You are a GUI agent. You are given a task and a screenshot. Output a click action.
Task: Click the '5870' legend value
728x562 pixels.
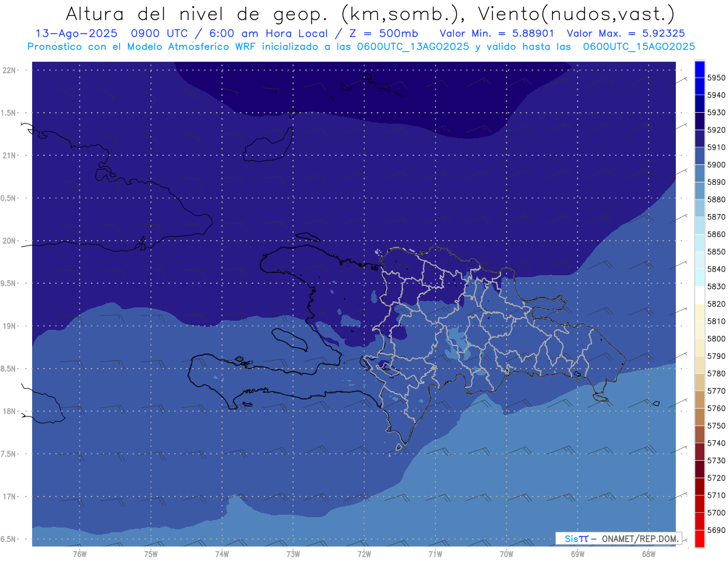716,217
